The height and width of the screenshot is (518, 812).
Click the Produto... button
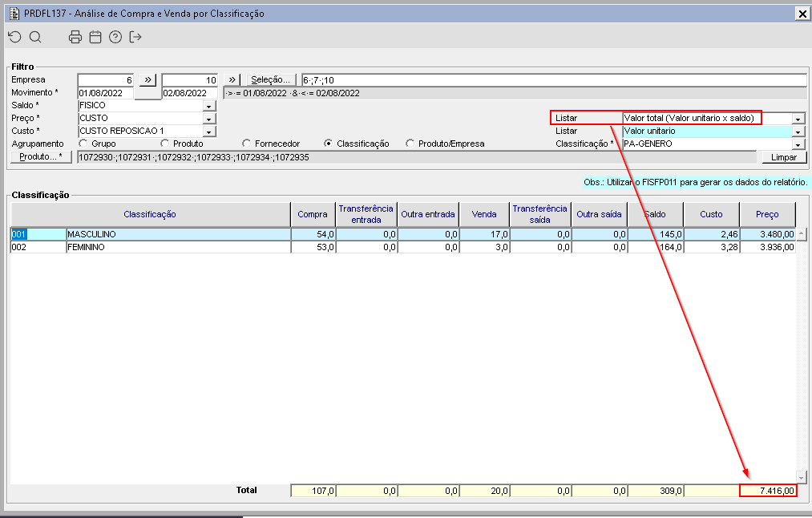coord(41,157)
